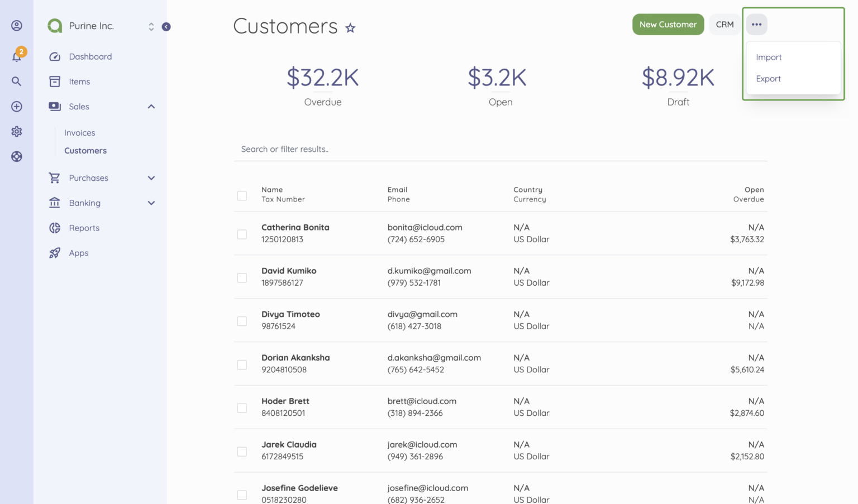The image size is (858, 504).
Task: Open the settings gear icon
Action: tap(17, 132)
